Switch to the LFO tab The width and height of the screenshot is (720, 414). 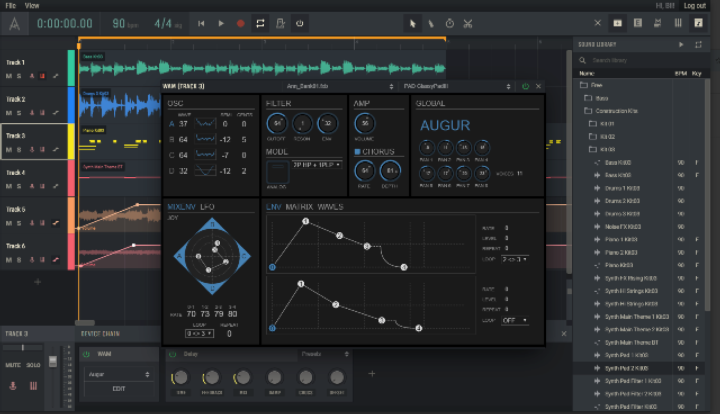pos(207,207)
